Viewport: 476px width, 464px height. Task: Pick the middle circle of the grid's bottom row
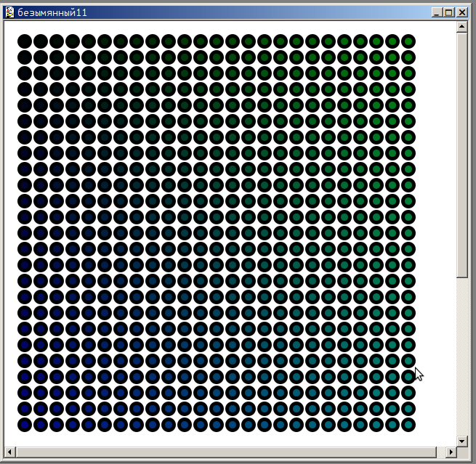pos(217,424)
